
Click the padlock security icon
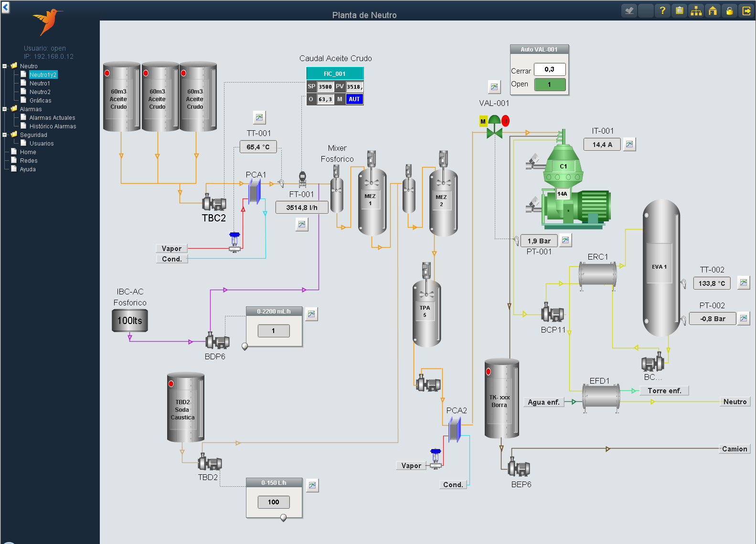pyautogui.click(x=729, y=10)
